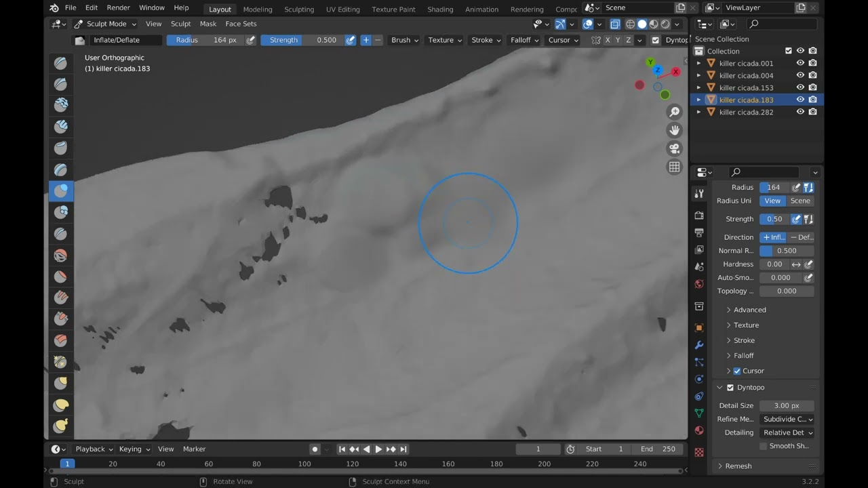Toggle the camera view icon
This screenshot has height=488, width=868.
pos(674,148)
